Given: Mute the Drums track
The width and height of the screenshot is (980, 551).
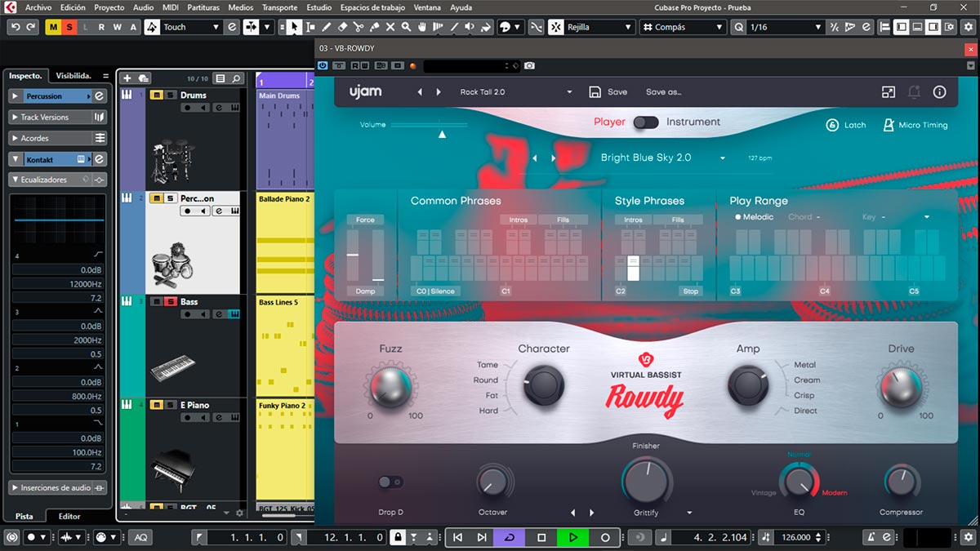Looking at the screenshot, I should (x=157, y=96).
